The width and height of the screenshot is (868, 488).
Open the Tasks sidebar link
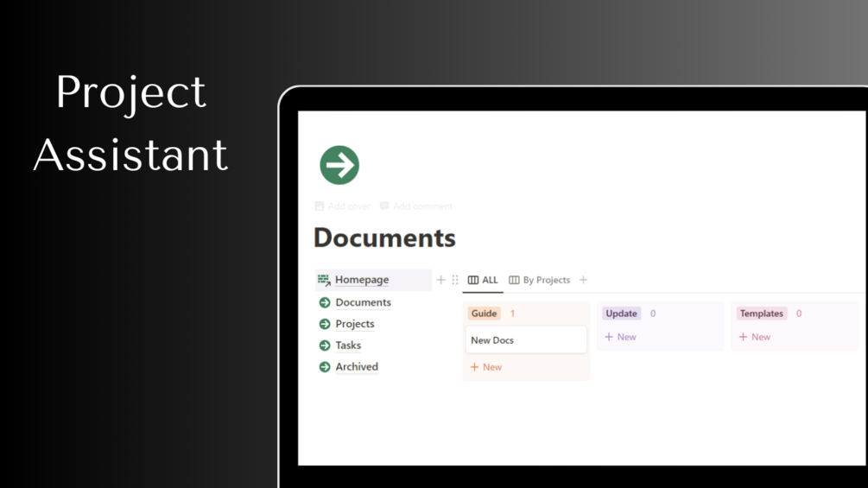point(348,345)
